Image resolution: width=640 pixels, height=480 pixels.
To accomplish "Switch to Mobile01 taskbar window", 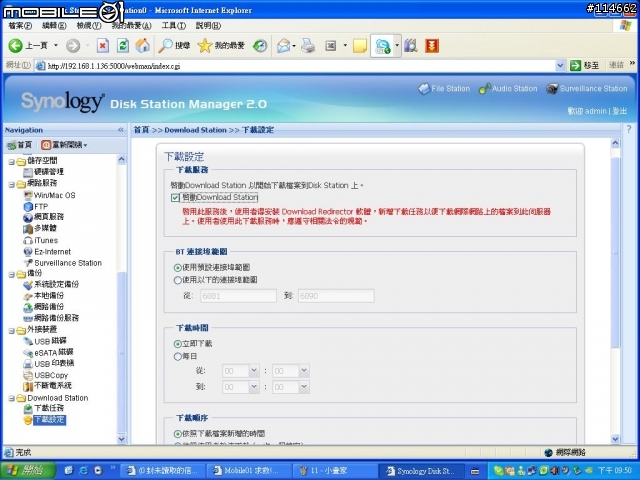I will tap(249, 471).
